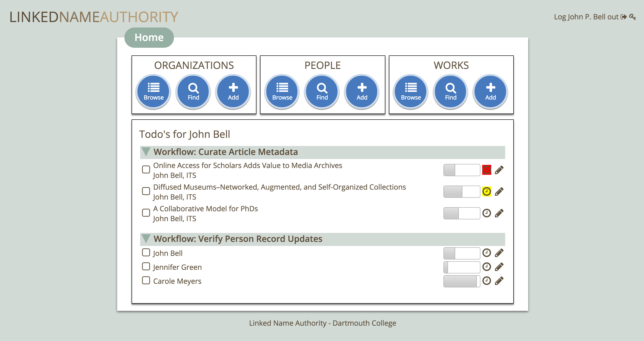Viewport: 644px width, 341px height.
Task: Add a new person
Action: [362, 91]
